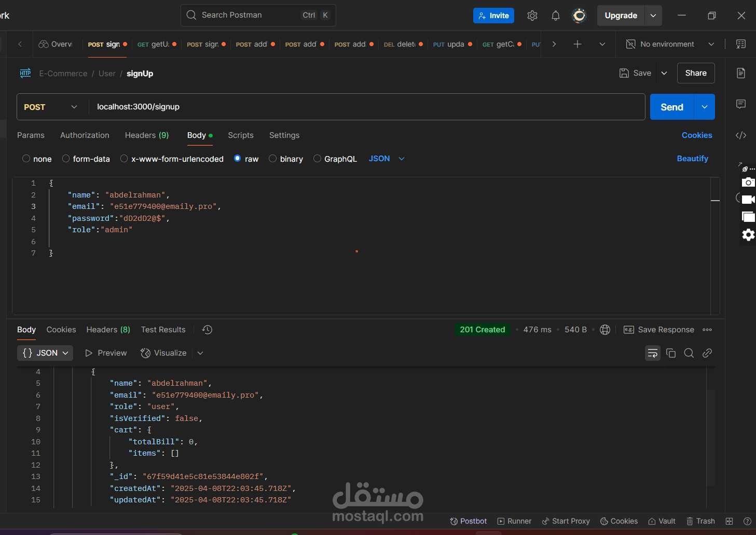
Task: Select the raw body radio button
Action: 237,159
